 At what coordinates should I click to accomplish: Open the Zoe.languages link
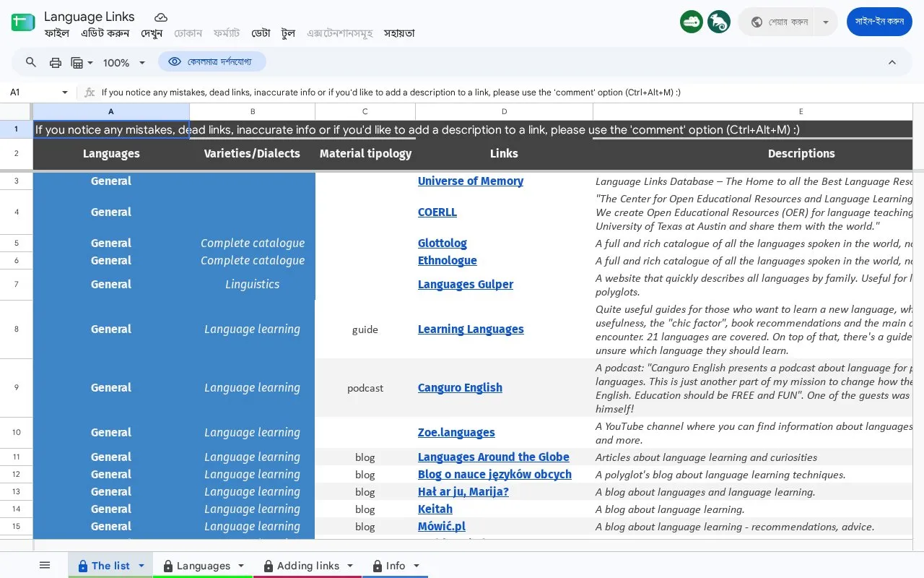[x=456, y=433]
